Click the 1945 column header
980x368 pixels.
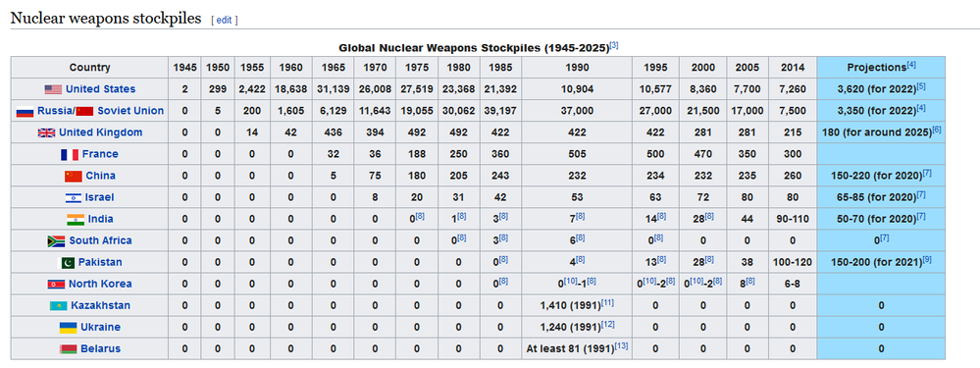pos(184,68)
